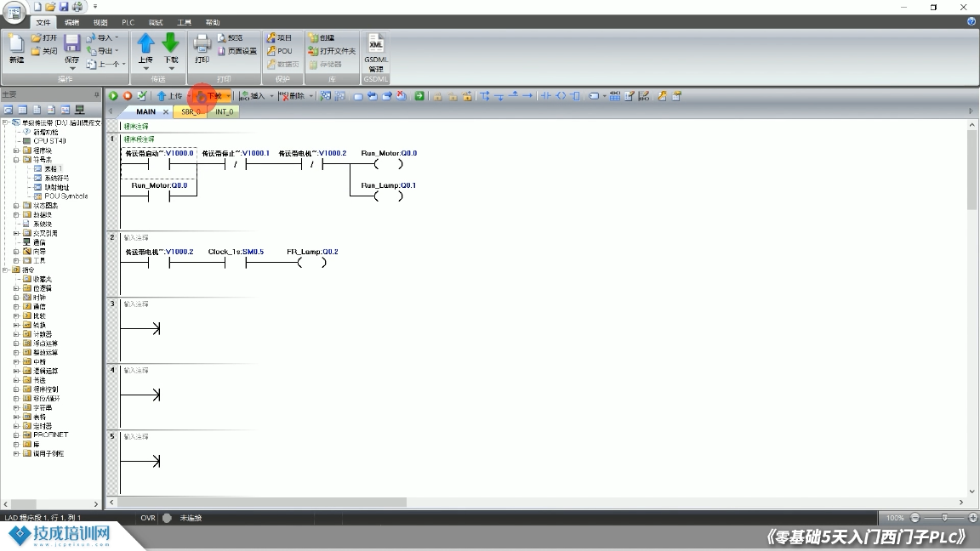Open the 视图 (View) ribbon tab
The height and width of the screenshot is (551, 980).
point(100,22)
